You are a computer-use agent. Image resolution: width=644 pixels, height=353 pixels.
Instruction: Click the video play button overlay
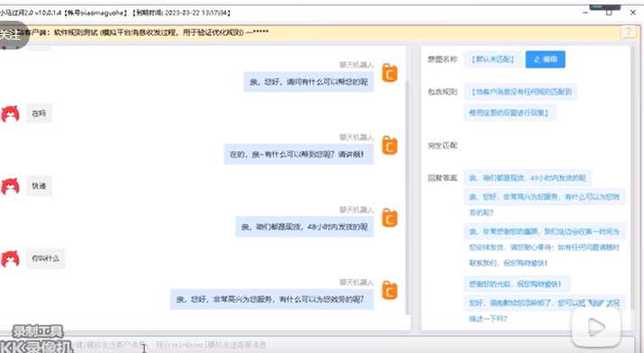(x=596, y=327)
